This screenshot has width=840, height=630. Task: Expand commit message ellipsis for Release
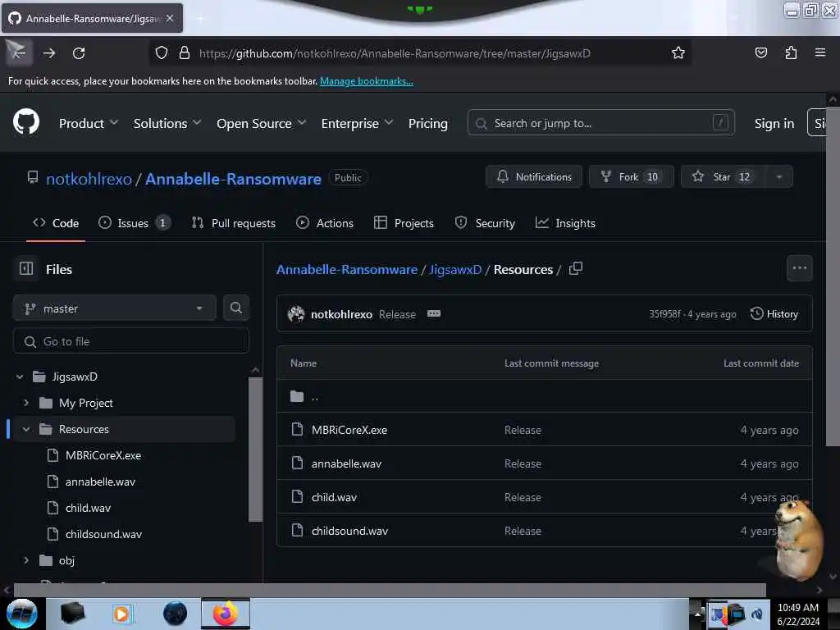click(x=433, y=313)
